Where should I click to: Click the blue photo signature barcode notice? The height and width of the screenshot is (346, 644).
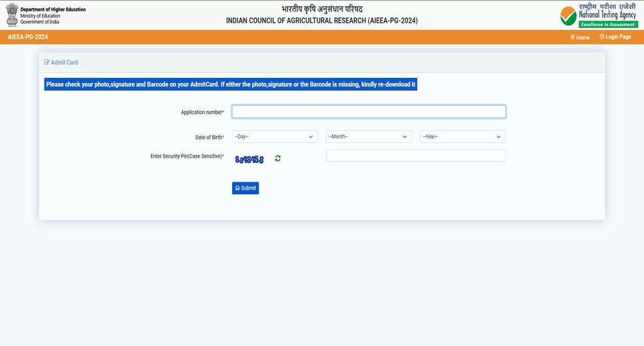coord(230,85)
